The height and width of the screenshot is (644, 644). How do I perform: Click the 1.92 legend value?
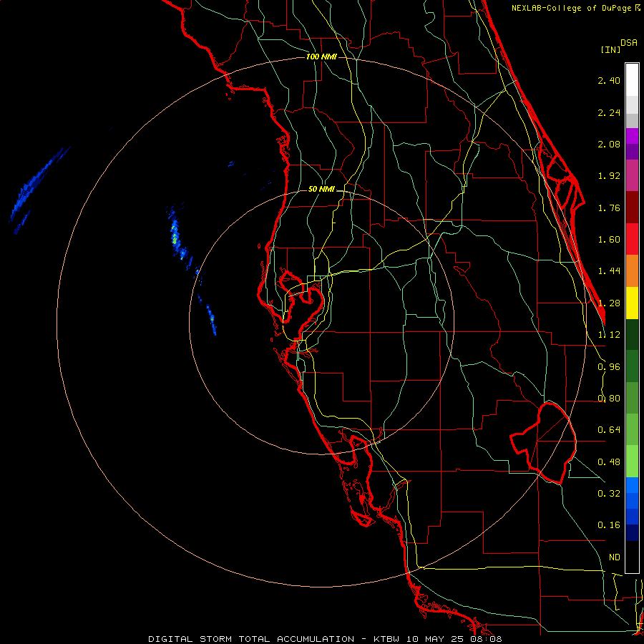(609, 176)
